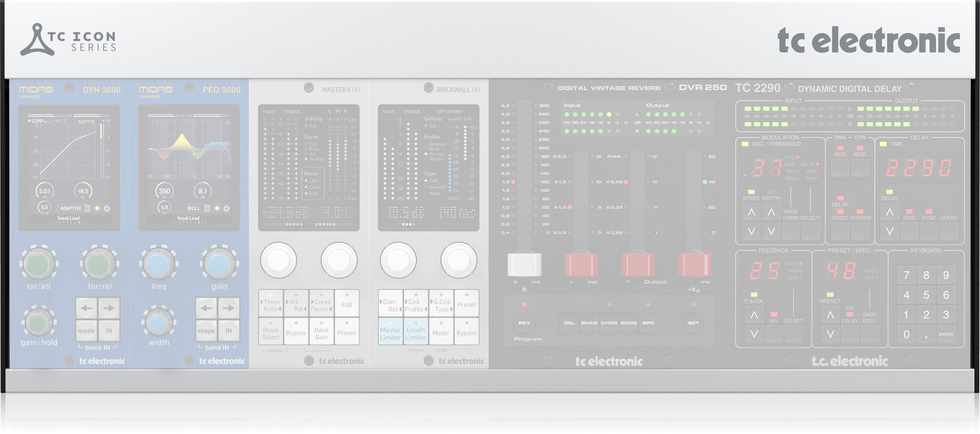
Task: Click the number 0 key on TC 2290
Action: tap(906, 335)
